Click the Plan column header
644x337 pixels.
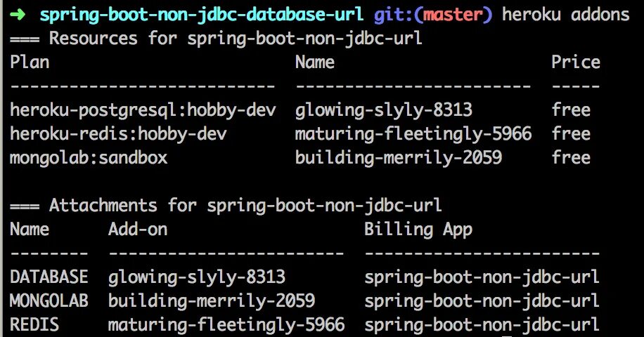(x=30, y=62)
